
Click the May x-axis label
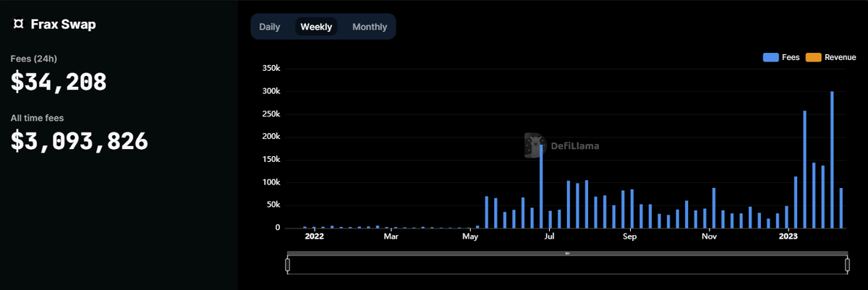[471, 236]
